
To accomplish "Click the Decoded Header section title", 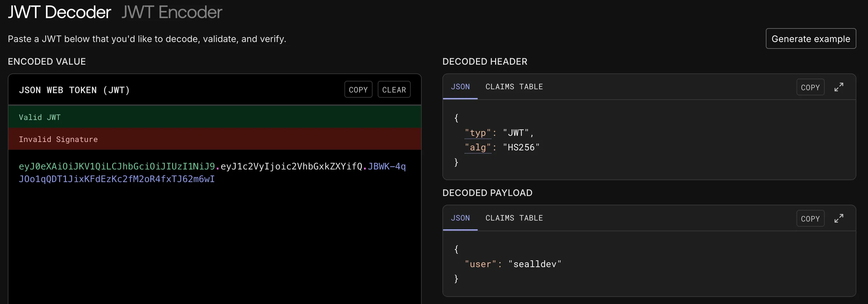I will [x=485, y=61].
